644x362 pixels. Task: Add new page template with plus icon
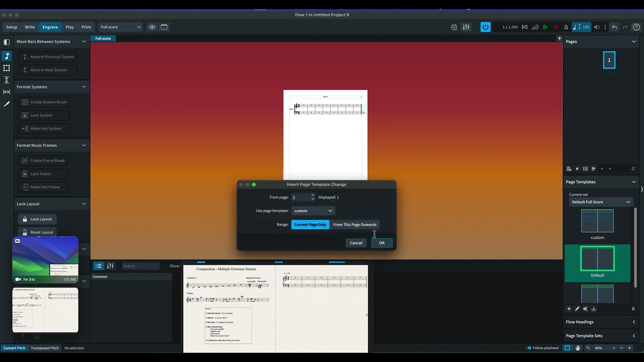click(569, 309)
